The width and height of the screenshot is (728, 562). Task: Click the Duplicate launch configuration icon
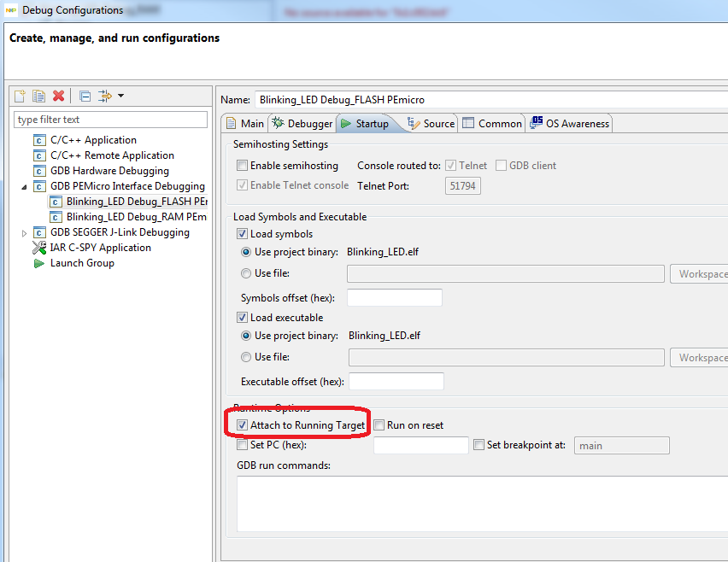[x=39, y=96]
